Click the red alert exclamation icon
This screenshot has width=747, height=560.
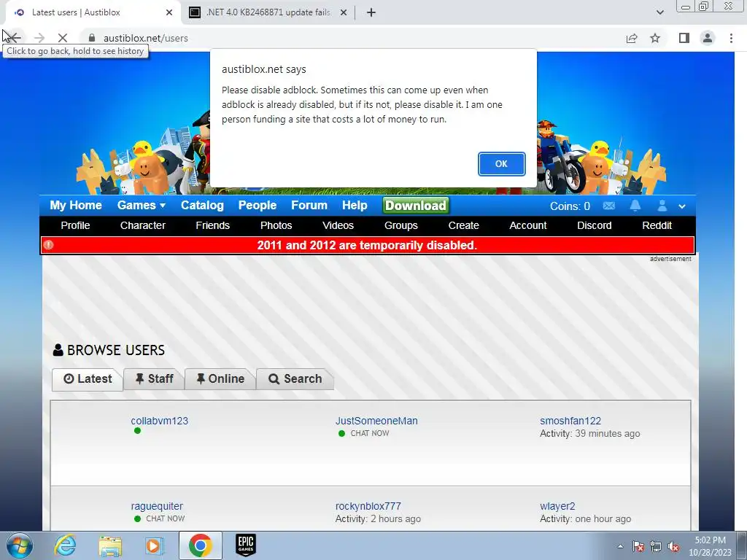tap(48, 245)
